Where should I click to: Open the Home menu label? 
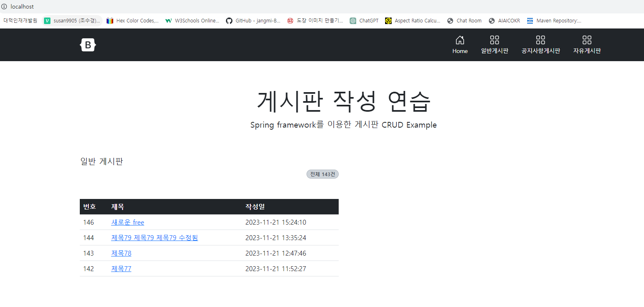(460, 51)
